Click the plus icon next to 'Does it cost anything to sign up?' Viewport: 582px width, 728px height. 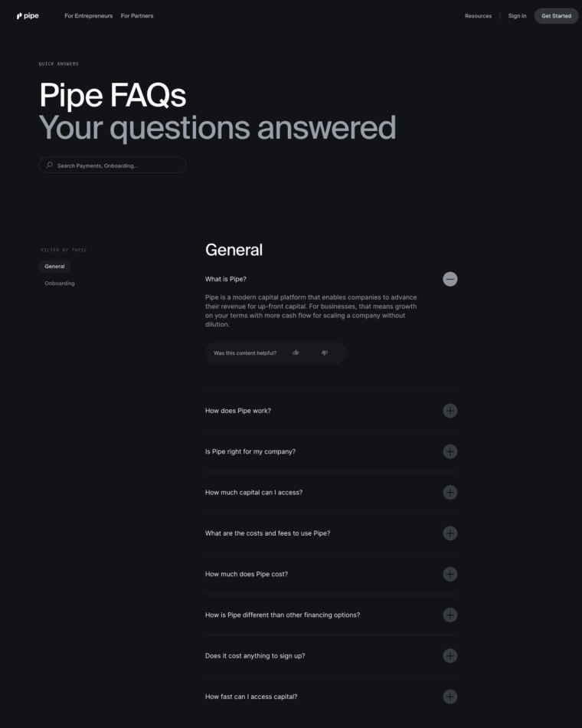[x=450, y=656]
